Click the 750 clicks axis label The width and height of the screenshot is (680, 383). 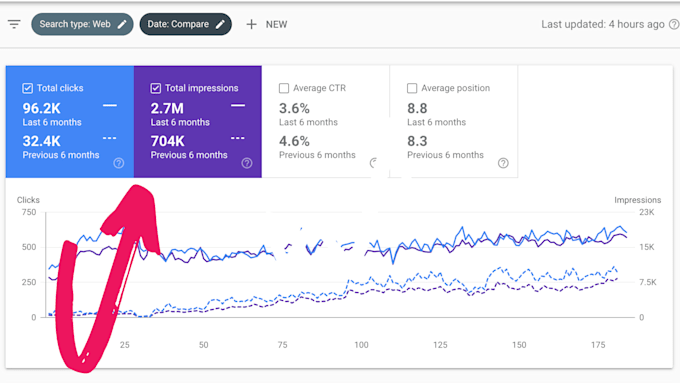pos(29,212)
